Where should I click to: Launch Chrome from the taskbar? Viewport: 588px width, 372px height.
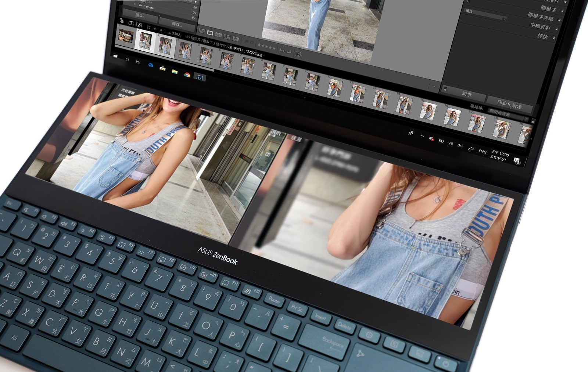tap(187, 75)
